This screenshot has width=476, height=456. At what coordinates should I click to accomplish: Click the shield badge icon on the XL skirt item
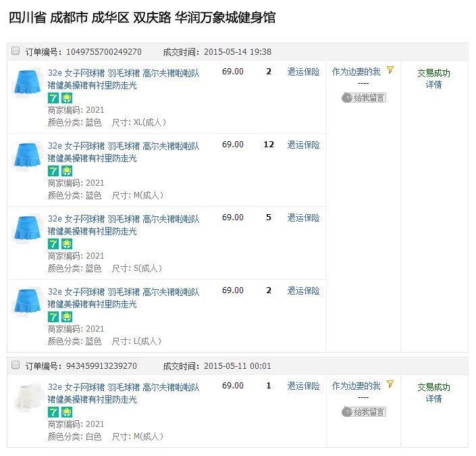(66, 98)
